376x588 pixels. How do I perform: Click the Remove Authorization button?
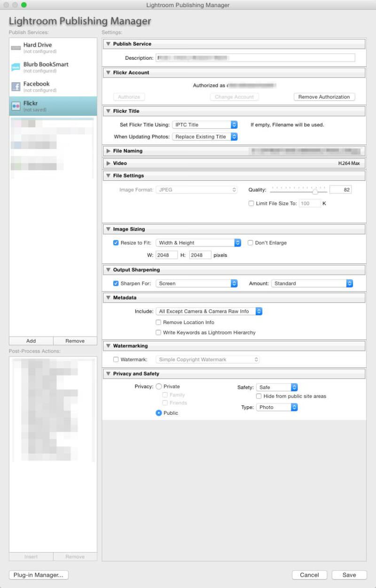tap(324, 97)
